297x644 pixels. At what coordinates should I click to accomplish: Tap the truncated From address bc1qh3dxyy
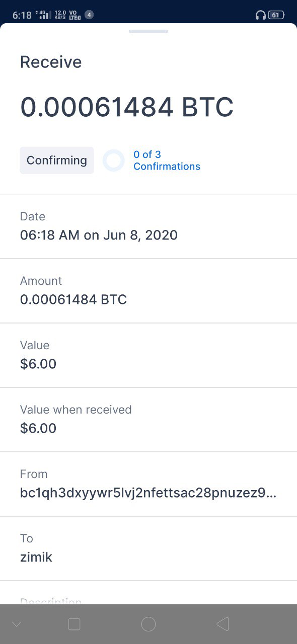(148, 493)
